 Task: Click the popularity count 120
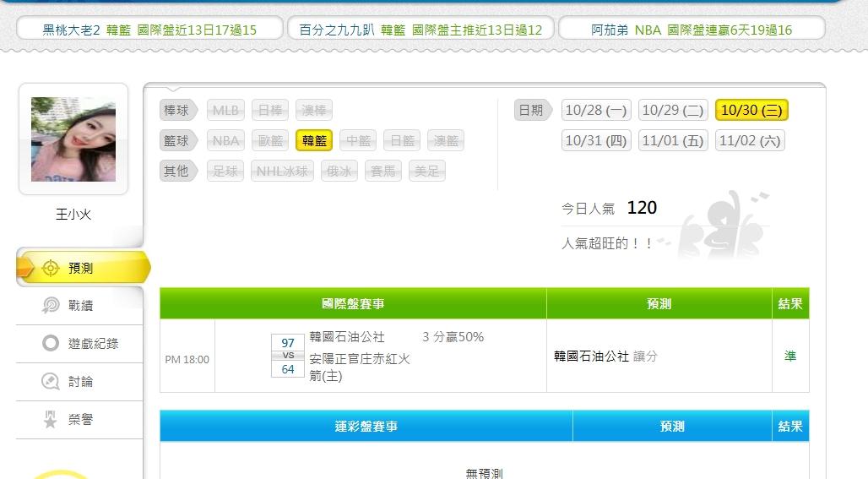coord(642,208)
